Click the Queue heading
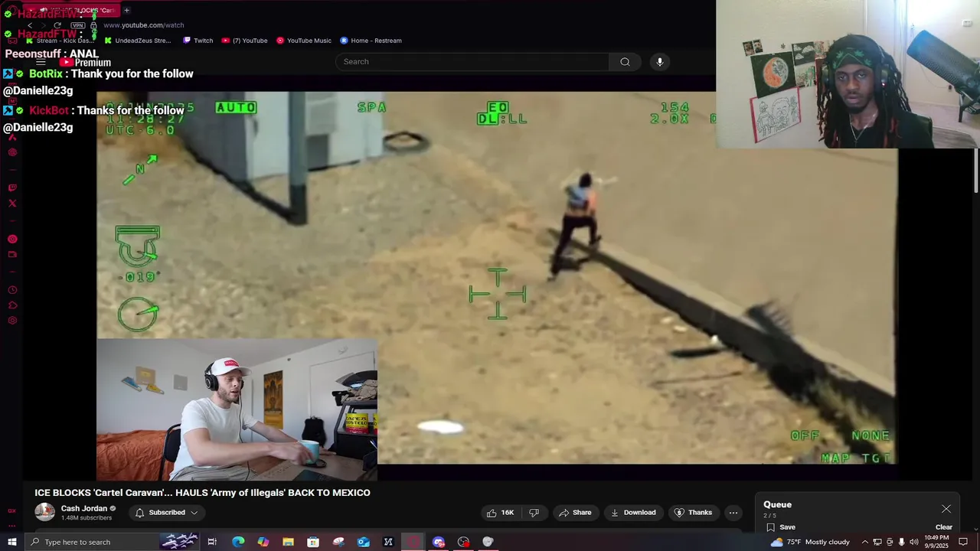Screen dimensions: 980x551 click(777, 504)
